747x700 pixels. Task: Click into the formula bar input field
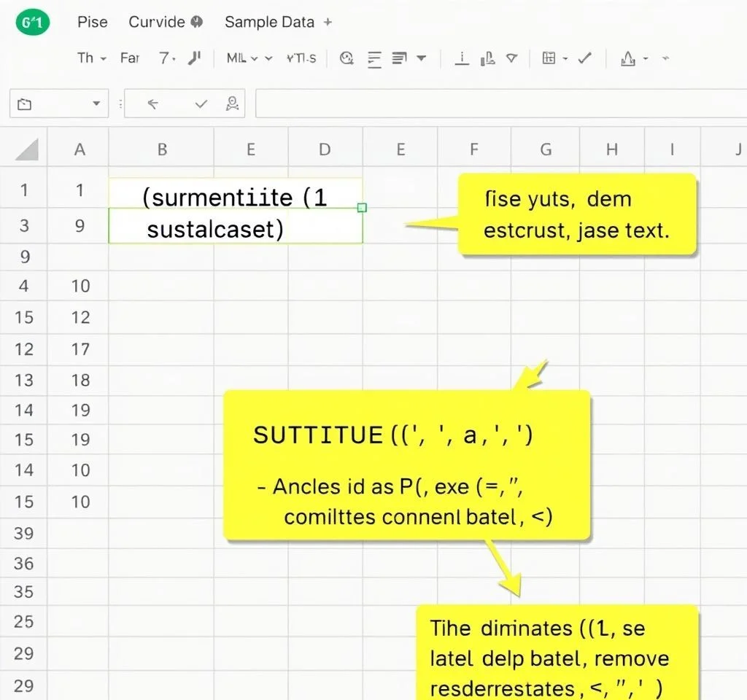pos(496,104)
